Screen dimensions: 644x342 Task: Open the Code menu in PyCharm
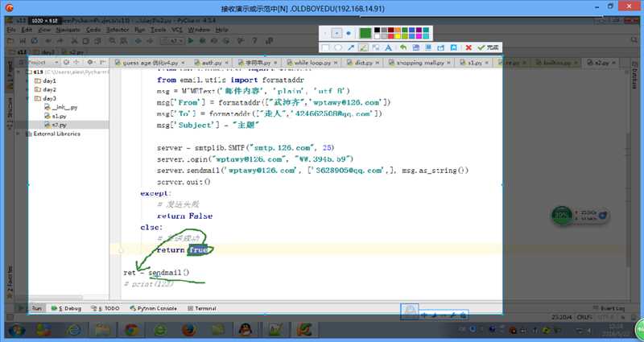93,30
